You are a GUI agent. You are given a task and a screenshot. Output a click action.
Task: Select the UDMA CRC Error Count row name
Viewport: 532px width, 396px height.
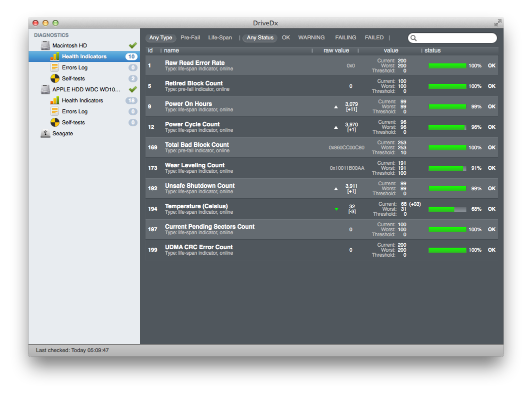199,247
